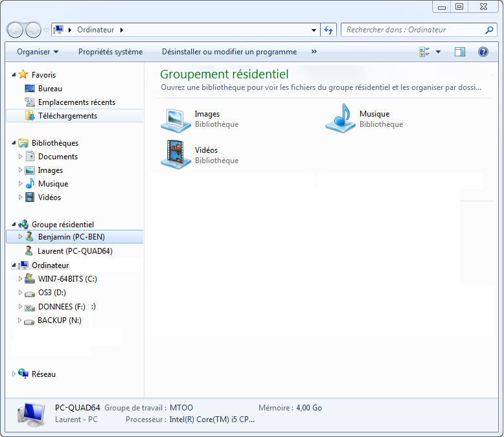This screenshot has width=504, height=437.
Task: Open the Organiser menu
Action: coord(38,52)
